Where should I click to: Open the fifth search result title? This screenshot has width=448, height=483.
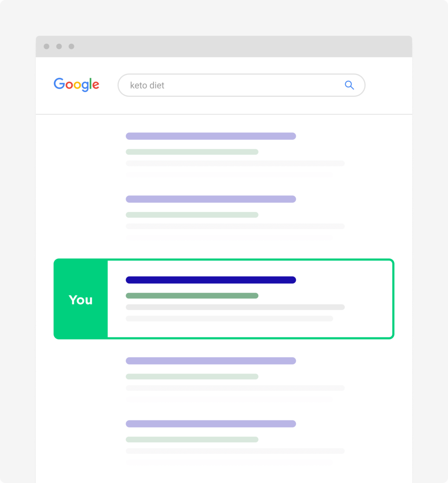pos(210,424)
